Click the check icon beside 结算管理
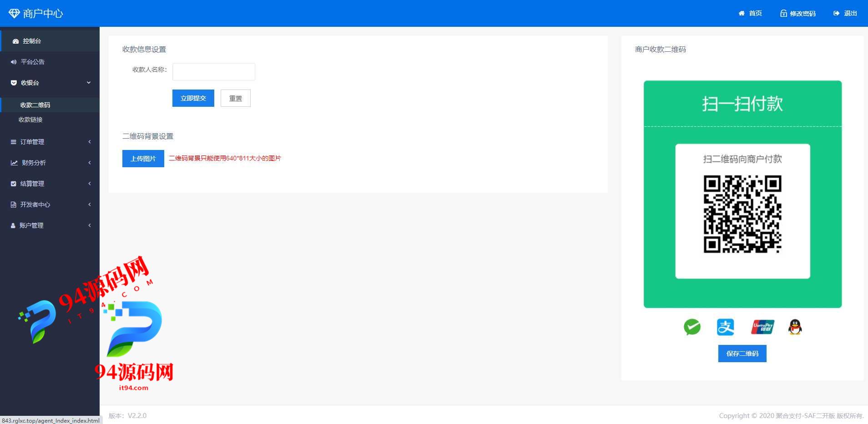Screen dimensions: 868x424 (14, 184)
